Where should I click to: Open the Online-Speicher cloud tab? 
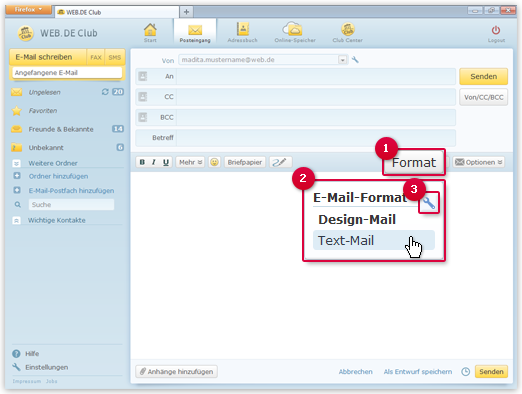click(x=295, y=33)
